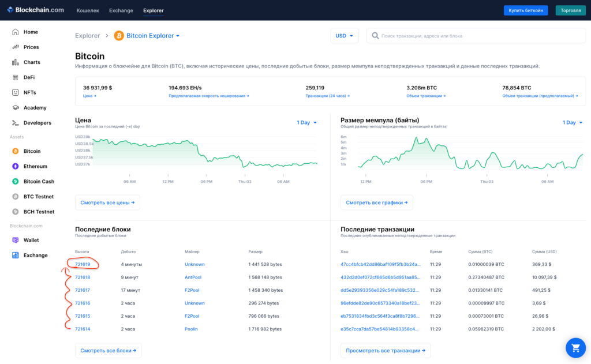Screen dimensions: 591x364
Task: Open block height 721614
Action: [x=83, y=329]
